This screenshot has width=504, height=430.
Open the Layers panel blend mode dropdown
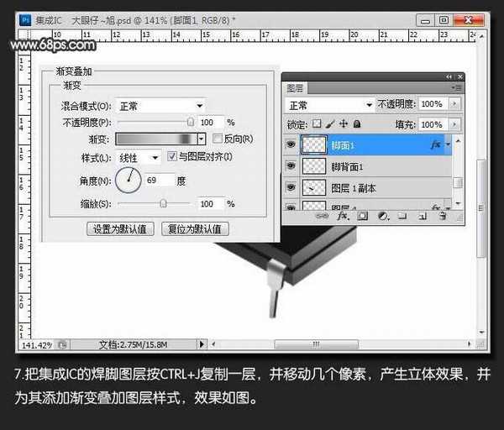coord(329,105)
